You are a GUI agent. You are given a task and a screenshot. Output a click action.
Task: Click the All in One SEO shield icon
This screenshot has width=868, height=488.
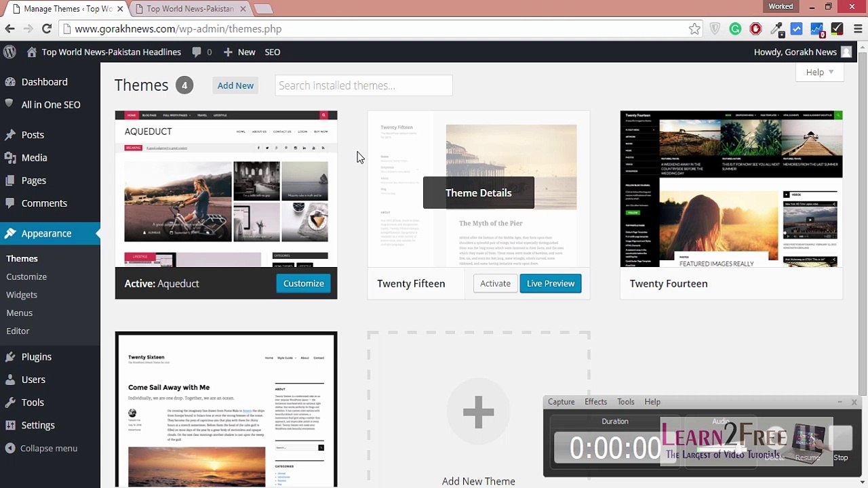pos(10,104)
